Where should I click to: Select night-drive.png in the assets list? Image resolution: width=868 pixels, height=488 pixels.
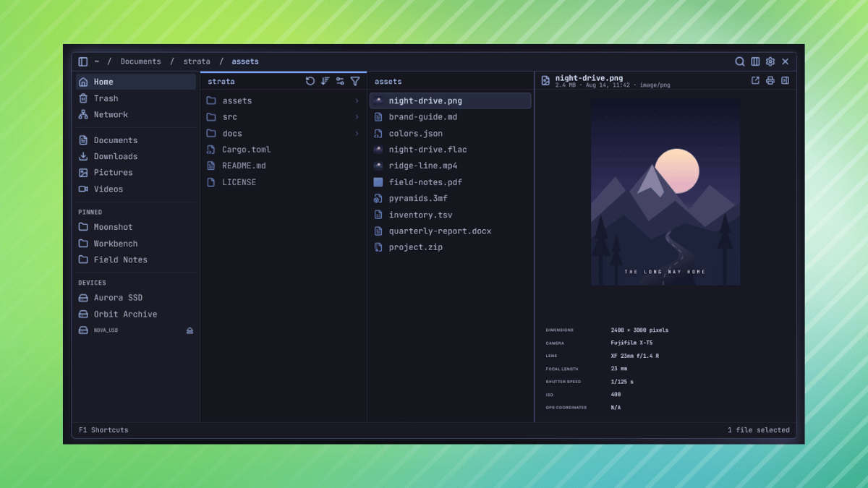(x=451, y=100)
